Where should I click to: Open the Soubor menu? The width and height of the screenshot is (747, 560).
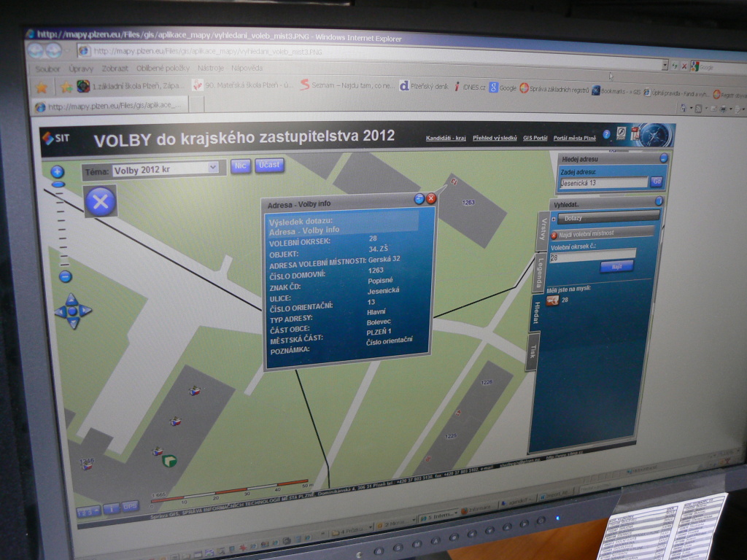pyautogui.click(x=47, y=69)
